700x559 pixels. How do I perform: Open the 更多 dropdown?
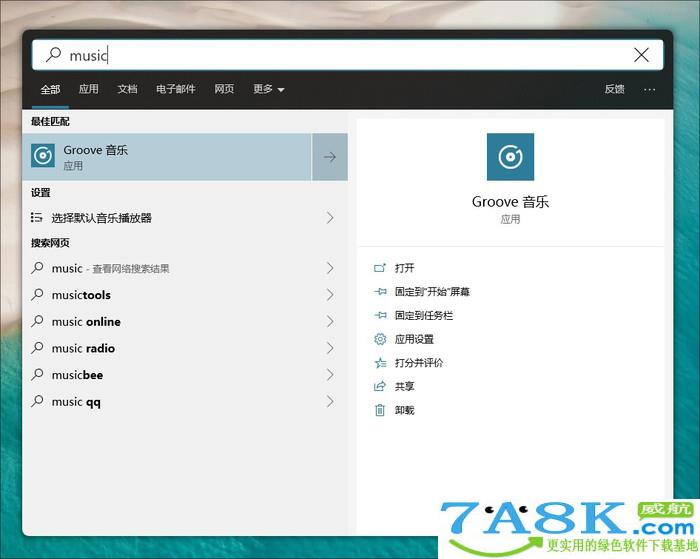(x=269, y=89)
